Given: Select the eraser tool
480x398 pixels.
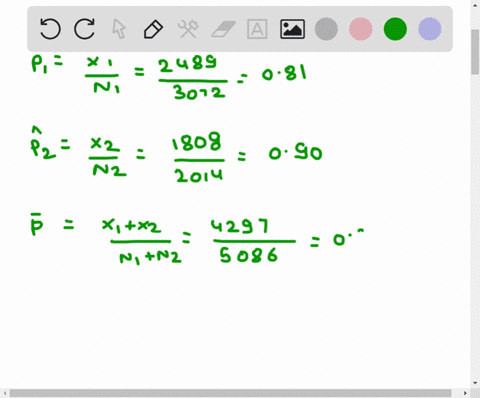Looking at the screenshot, I should coord(223,29).
